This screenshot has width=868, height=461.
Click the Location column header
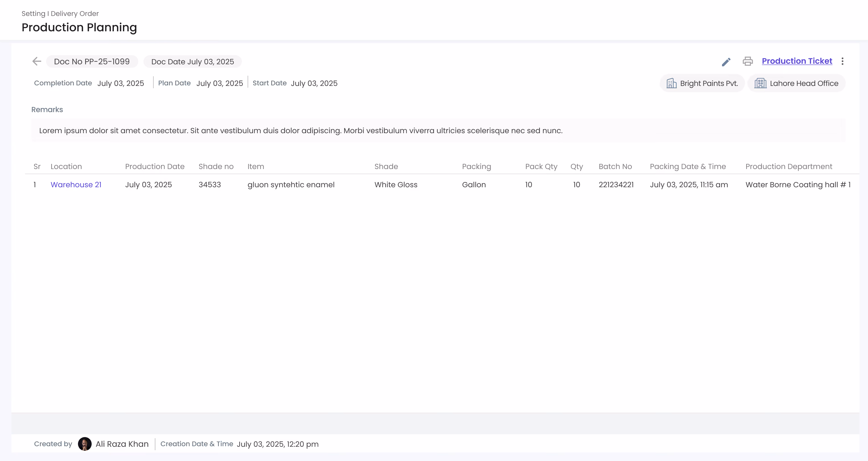point(66,166)
